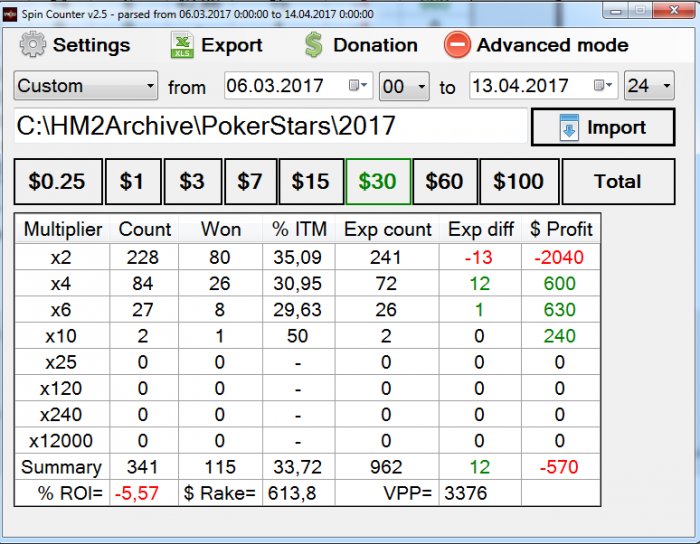Click the ROI value -5,57

(x=137, y=494)
